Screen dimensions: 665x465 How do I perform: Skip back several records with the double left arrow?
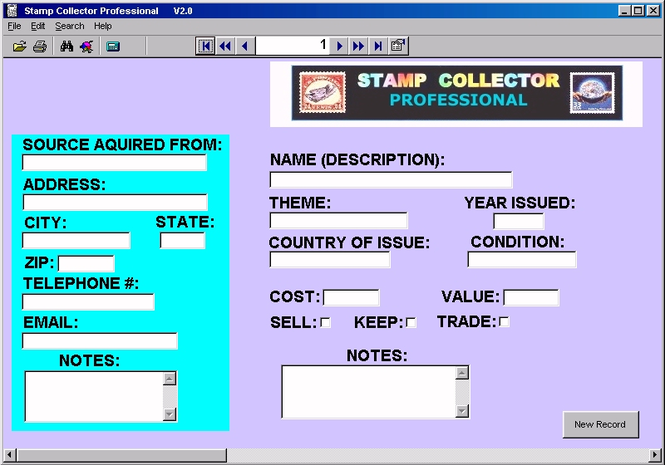coord(225,46)
